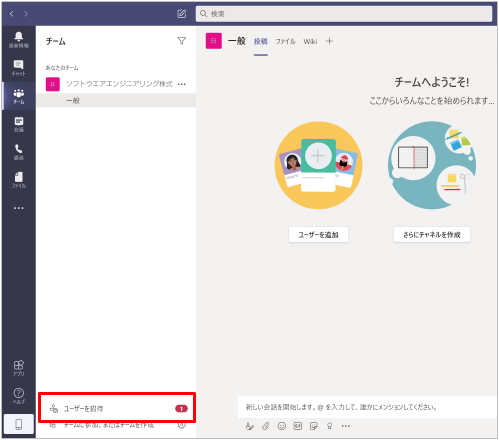This screenshot has height=440, width=499.
Task: Click the praise badge icon
Action: pyautogui.click(x=330, y=426)
